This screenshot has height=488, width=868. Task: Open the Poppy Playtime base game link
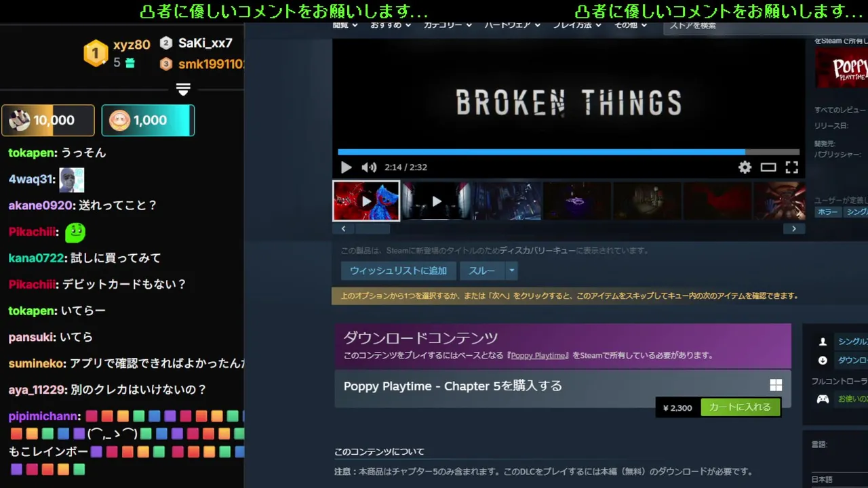pos(538,355)
